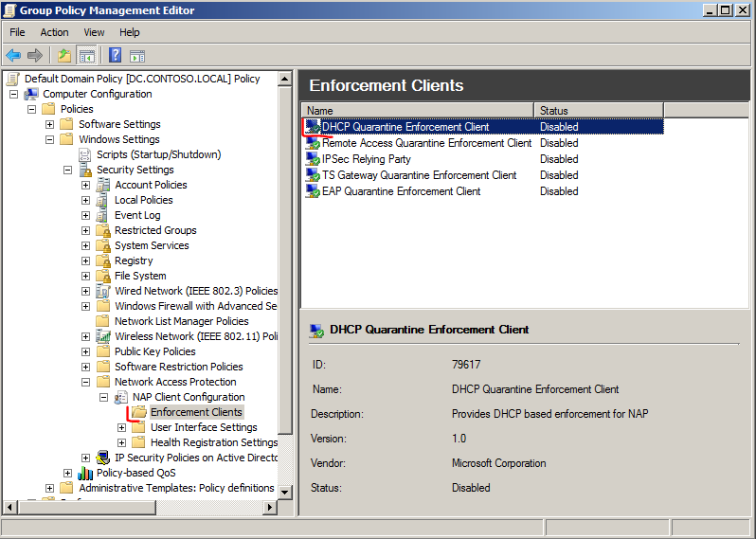
Task: Select Health Registration Settings in tree
Action: coord(214,442)
